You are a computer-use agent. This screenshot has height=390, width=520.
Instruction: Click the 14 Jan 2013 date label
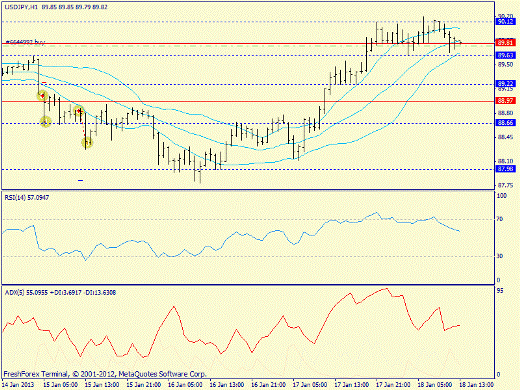point(18,385)
